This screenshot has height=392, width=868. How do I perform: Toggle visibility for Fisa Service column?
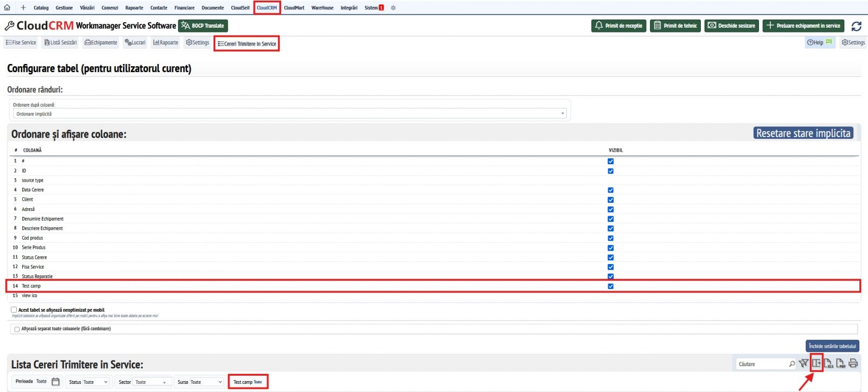pyautogui.click(x=611, y=267)
